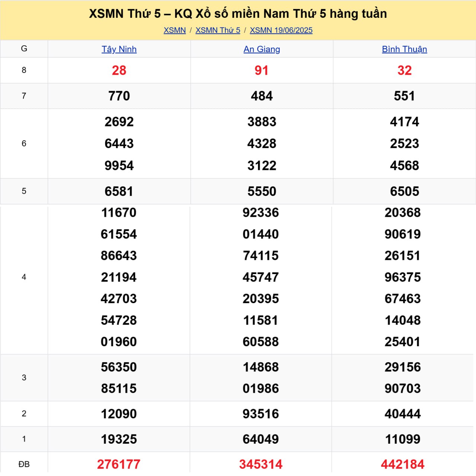Select An Giang number 92336

tap(261, 213)
